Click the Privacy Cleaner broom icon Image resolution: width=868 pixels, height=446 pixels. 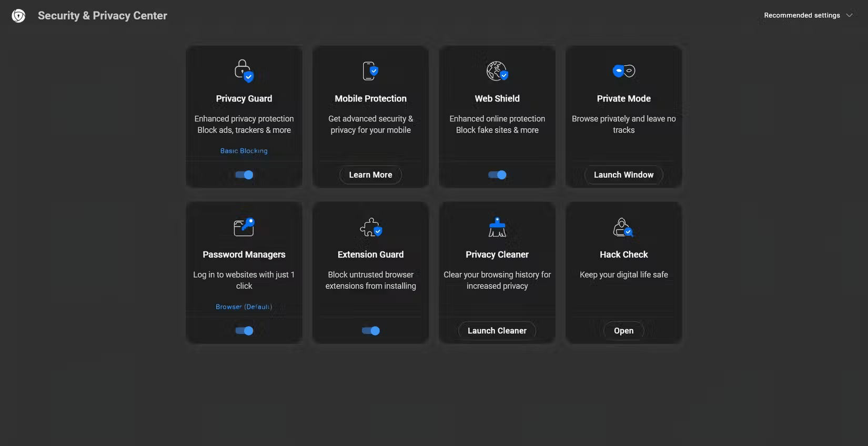(x=497, y=227)
